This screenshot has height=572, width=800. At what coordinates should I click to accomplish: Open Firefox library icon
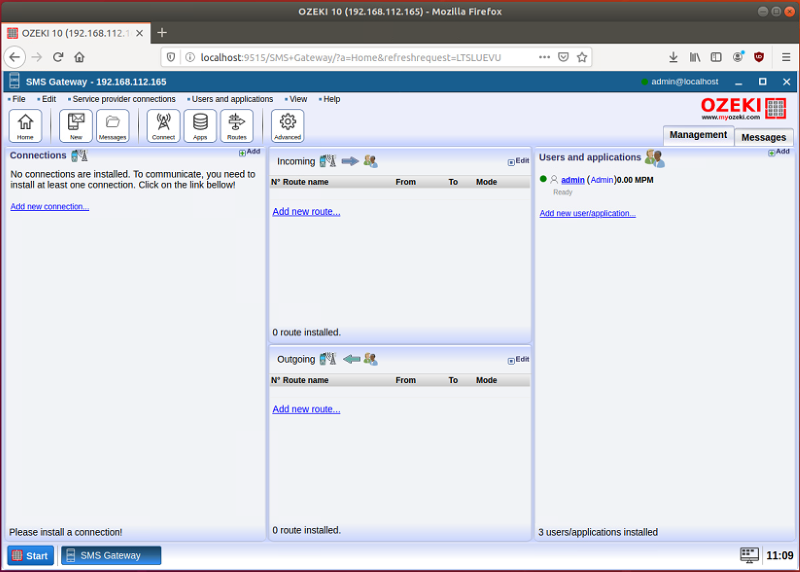(695, 57)
